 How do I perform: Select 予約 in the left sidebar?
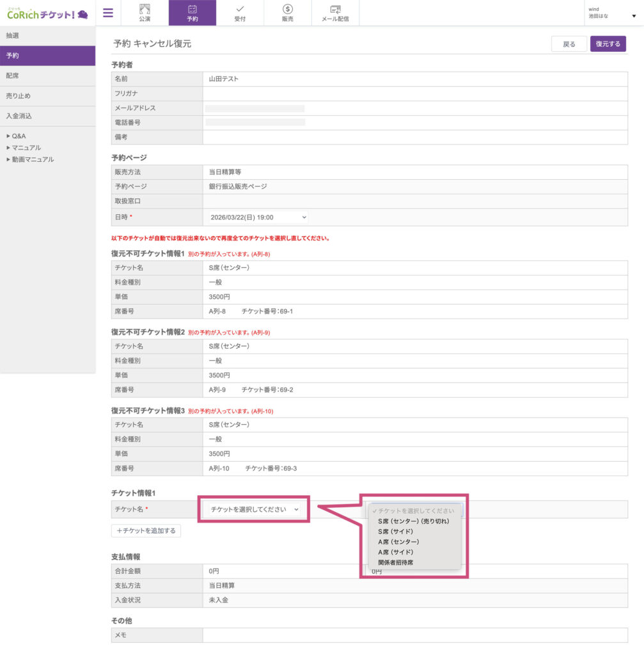pos(47,56)
